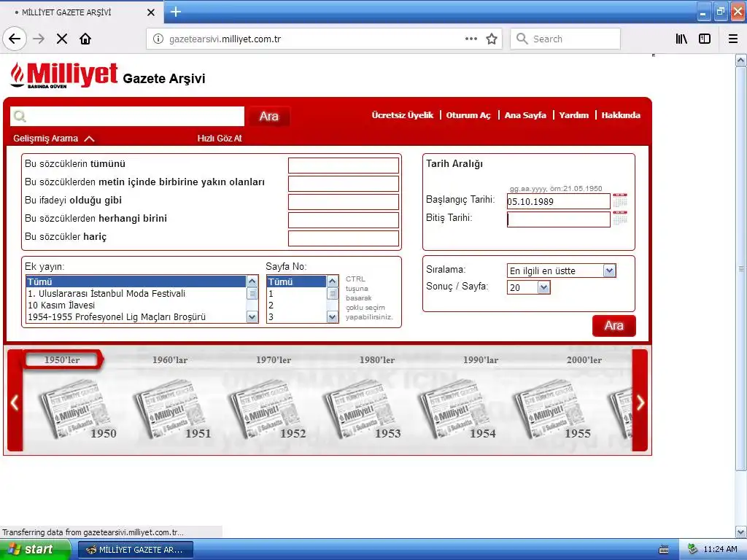Click the system tray network icon

pos(692,549)
